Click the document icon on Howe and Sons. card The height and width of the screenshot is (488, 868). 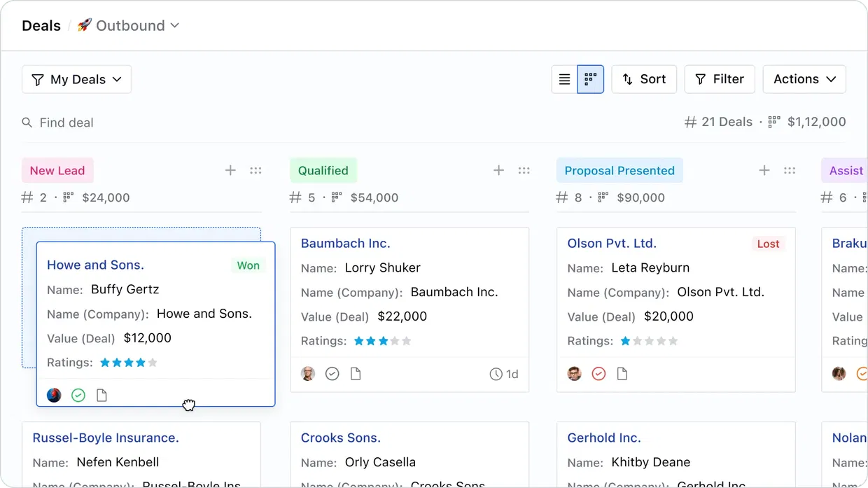(x=101, y=395)
